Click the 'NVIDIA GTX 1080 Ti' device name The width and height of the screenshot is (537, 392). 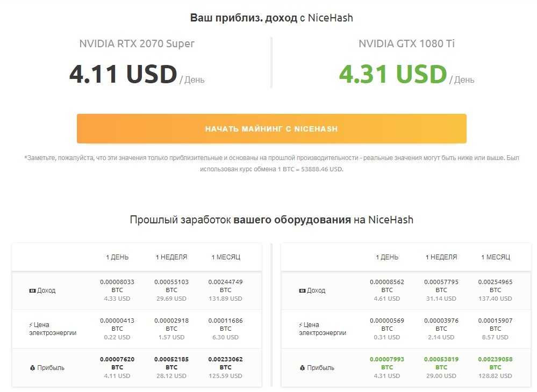pyautogui.click(x=406, y=44)
